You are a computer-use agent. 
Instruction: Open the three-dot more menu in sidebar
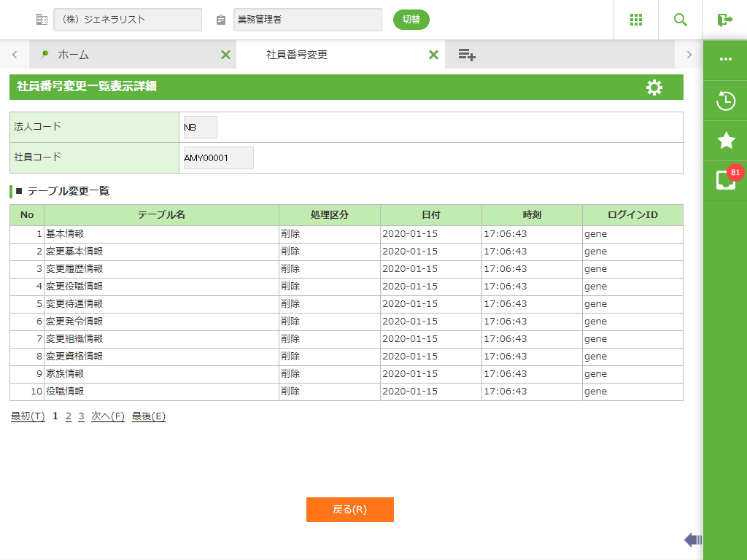click(x=725, y=59)
